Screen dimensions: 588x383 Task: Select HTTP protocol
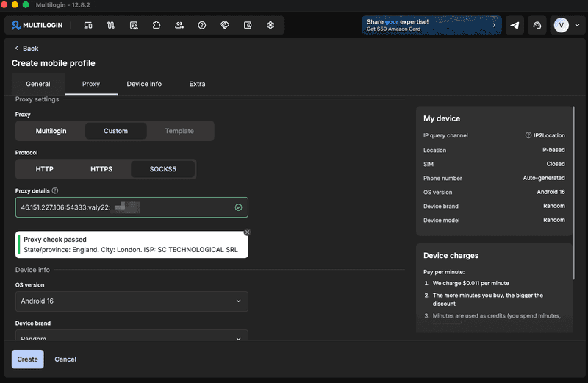[45, 169]
